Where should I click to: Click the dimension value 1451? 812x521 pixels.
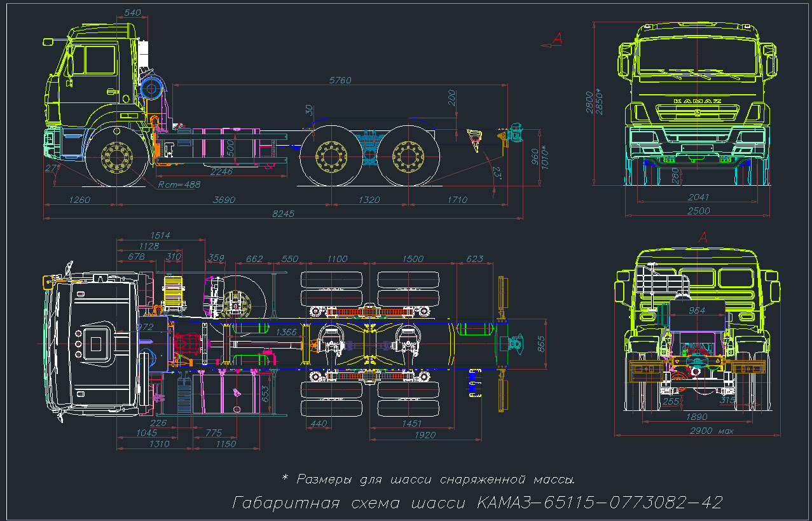point(412,422)
